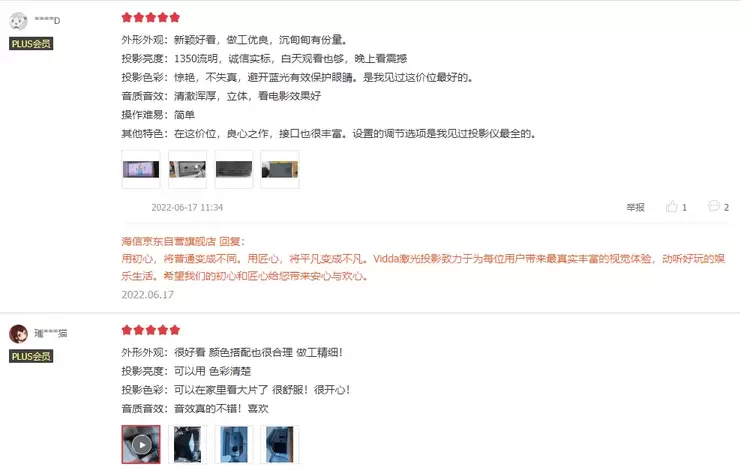Image resolution: width=750 pixels, height=470 pixels.
Task: Open the third photo thumbnail in the first review
Action: (x=234, y=169)
